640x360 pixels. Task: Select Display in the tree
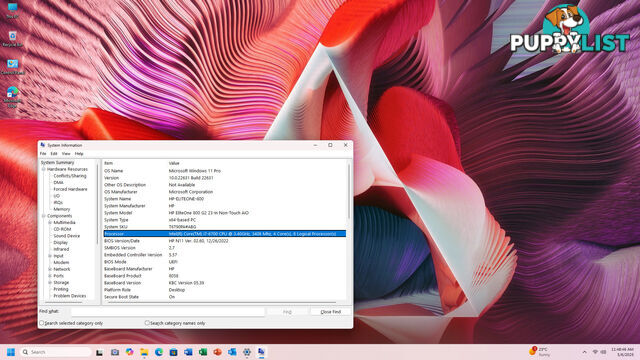click(x=60, y=242)
